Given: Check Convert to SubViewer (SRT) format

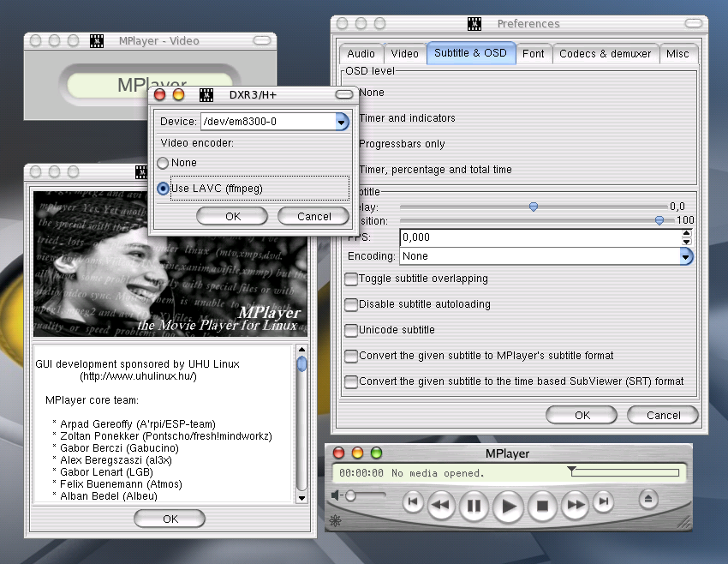Looking at the screenshot, I should coord(351,382).
